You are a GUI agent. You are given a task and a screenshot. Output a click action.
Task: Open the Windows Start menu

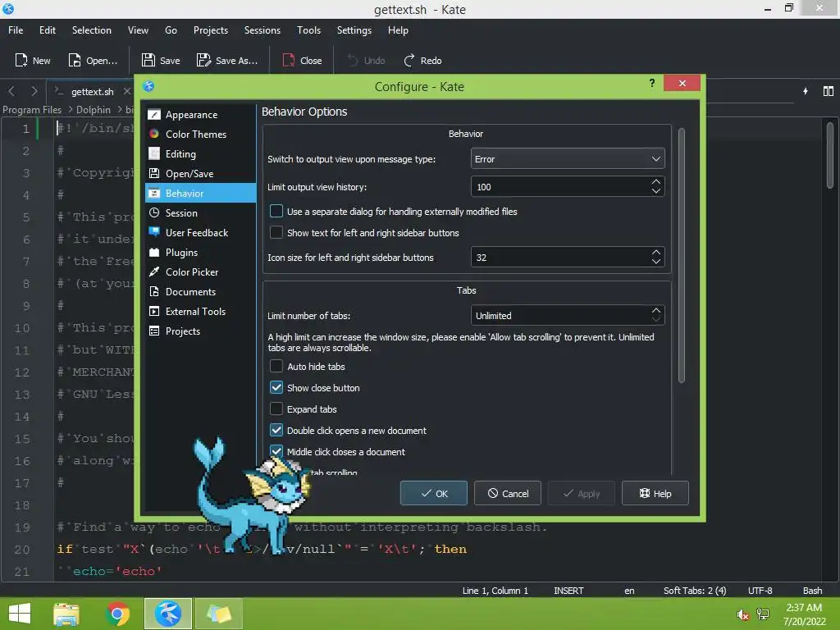[20, 614]
